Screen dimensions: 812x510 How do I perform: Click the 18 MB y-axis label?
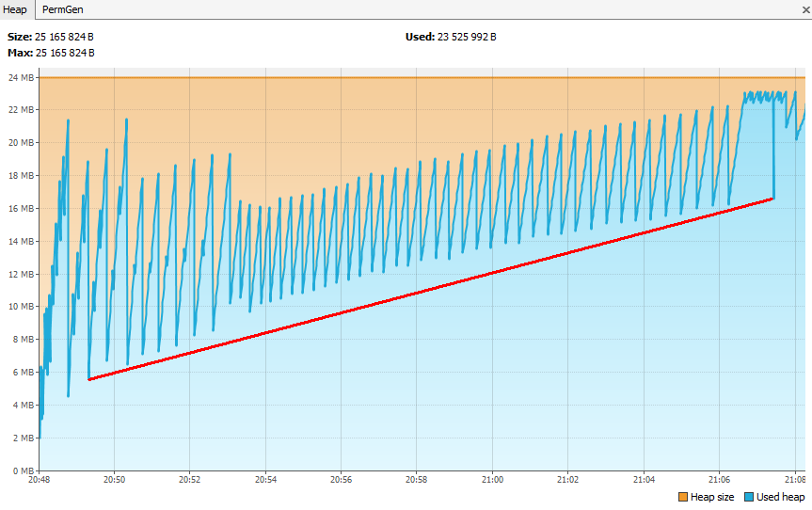(x=22, y=175)
